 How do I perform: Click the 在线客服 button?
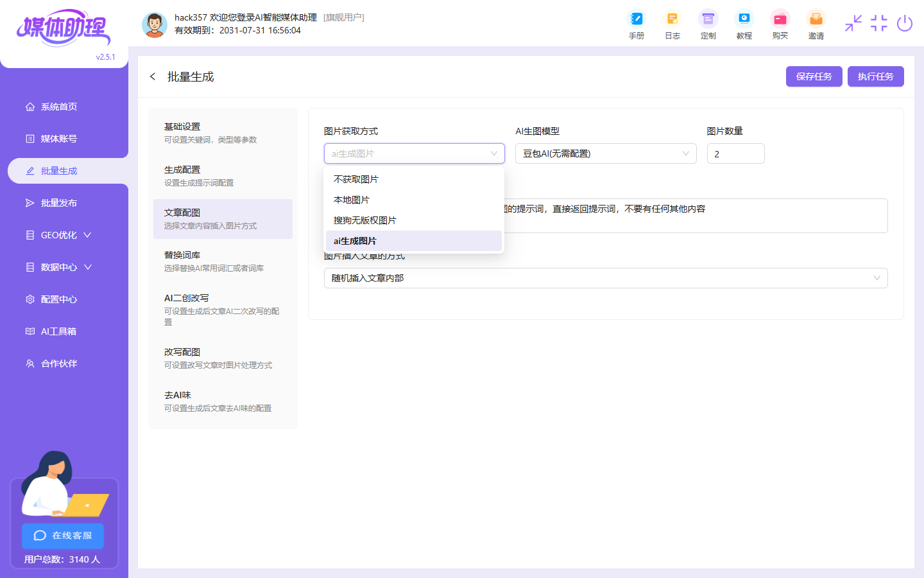point(63,536)
